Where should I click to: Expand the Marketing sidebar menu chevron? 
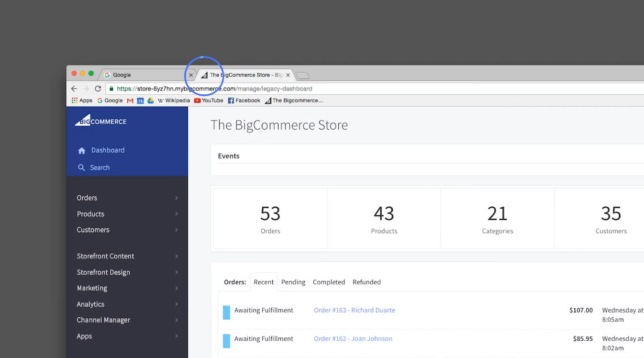(x=177, y=288)
